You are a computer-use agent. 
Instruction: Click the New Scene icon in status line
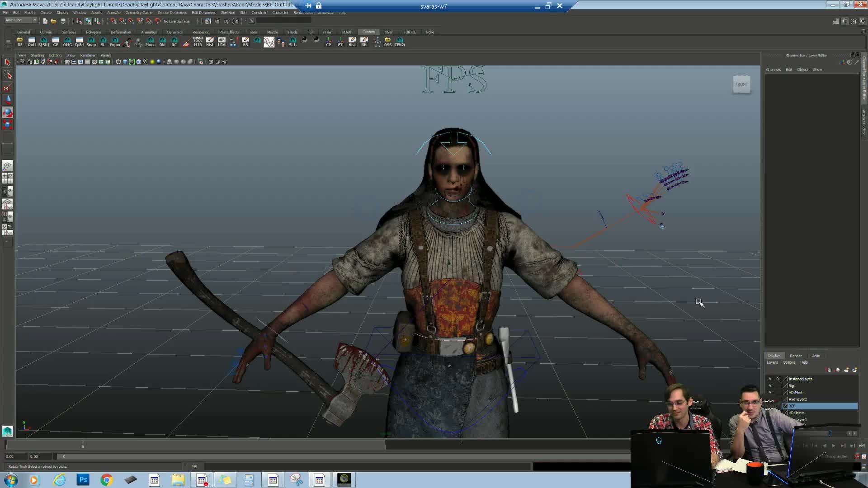click(45, 21)
